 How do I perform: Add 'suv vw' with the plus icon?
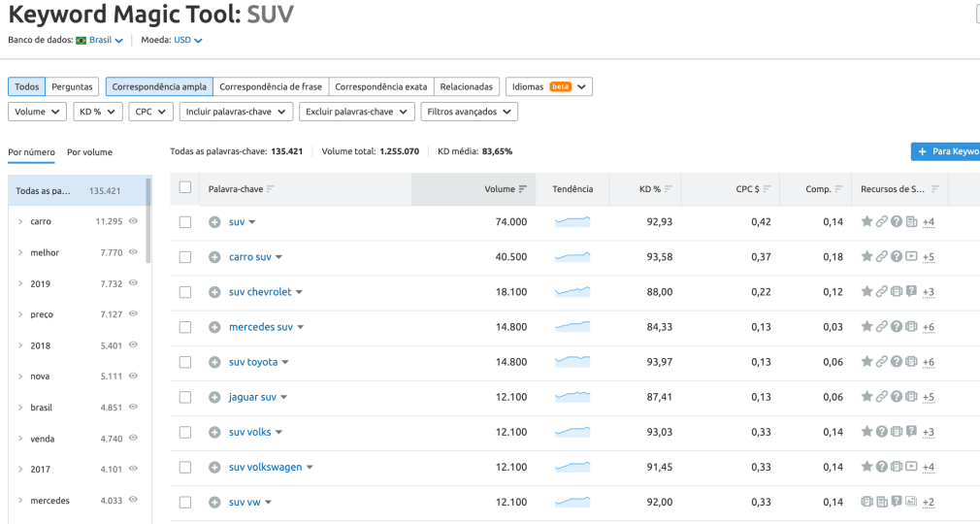tap(214, 502)
